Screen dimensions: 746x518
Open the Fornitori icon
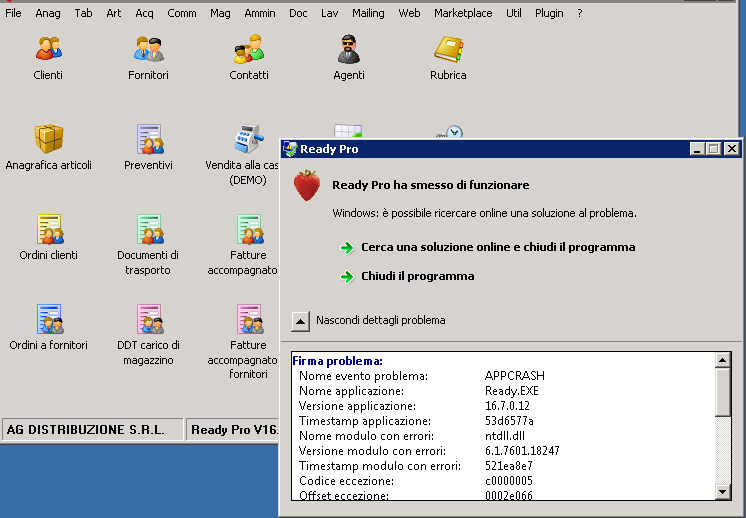[148, 48]
